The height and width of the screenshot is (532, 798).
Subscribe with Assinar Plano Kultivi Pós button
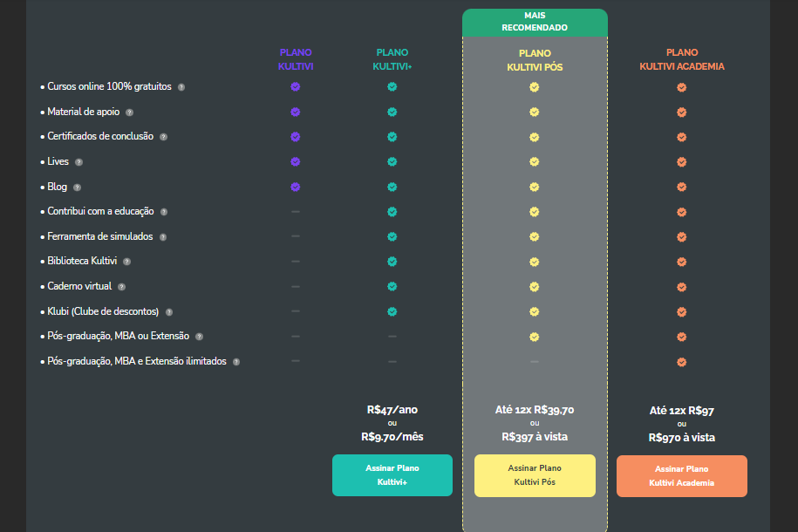pos(535,475)
